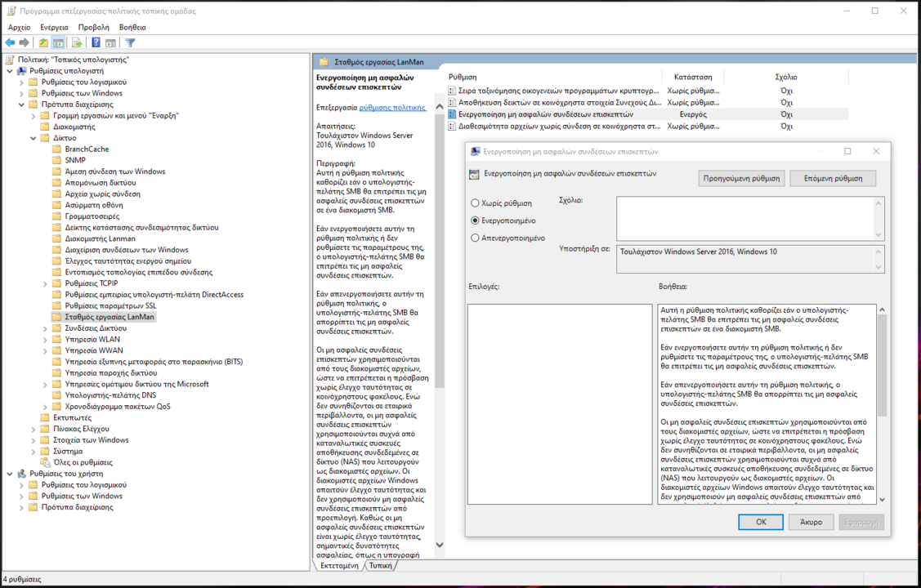Click the ρύθμιση πολιτικής edit link
The image size is (921, 588).
click(392, 107)
